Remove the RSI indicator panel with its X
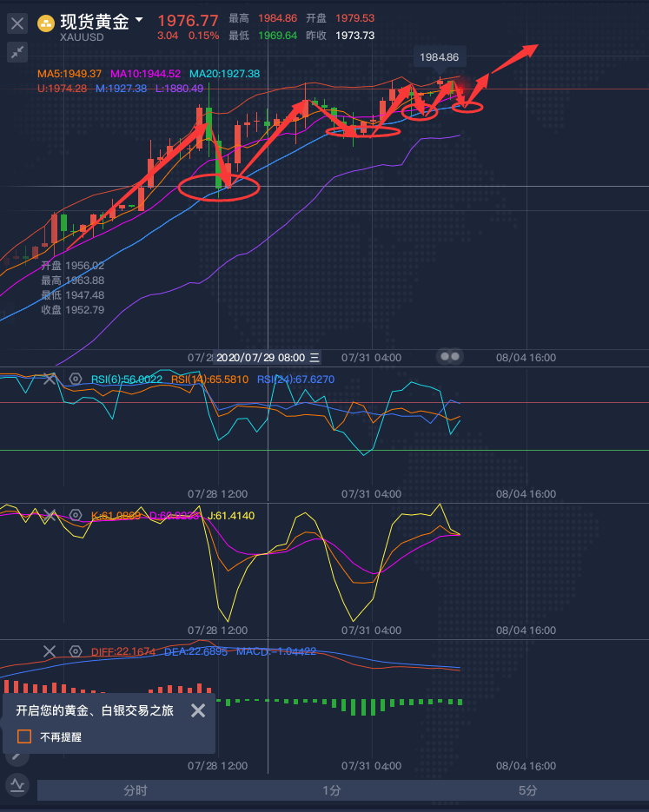Viewport: 649px width, 812px height. (x=50, y=379)
